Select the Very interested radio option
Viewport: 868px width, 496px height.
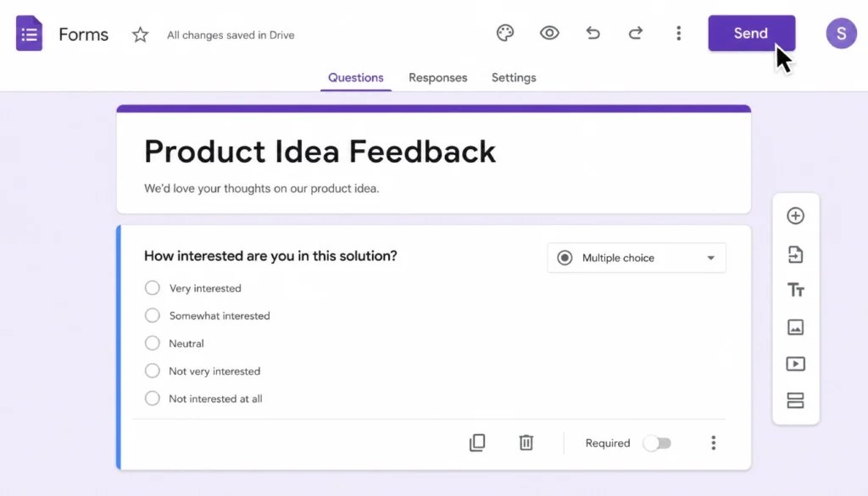pos(153,288)
